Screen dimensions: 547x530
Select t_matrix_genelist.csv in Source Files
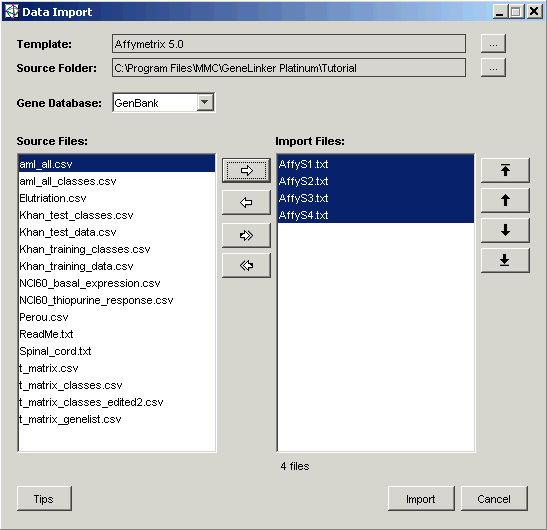click(x=117, y=419)
